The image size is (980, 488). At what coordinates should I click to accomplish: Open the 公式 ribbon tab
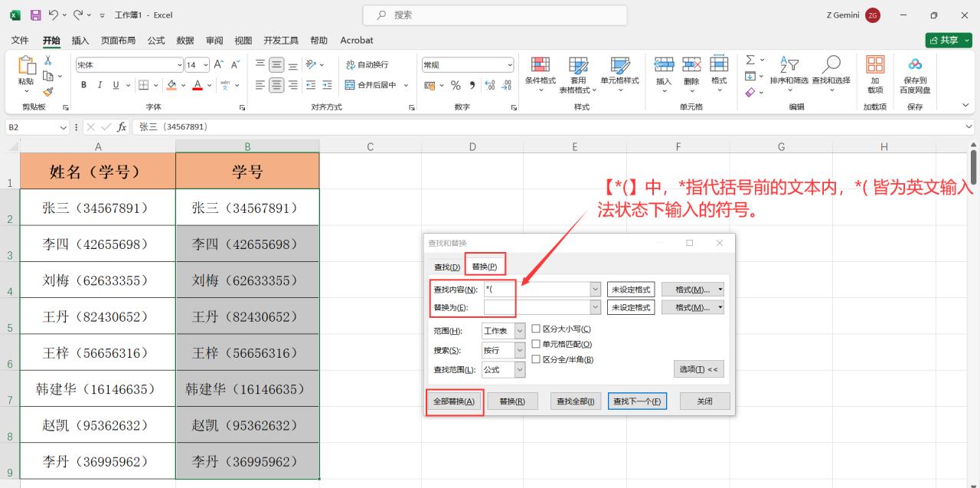(x=156, y=40)
